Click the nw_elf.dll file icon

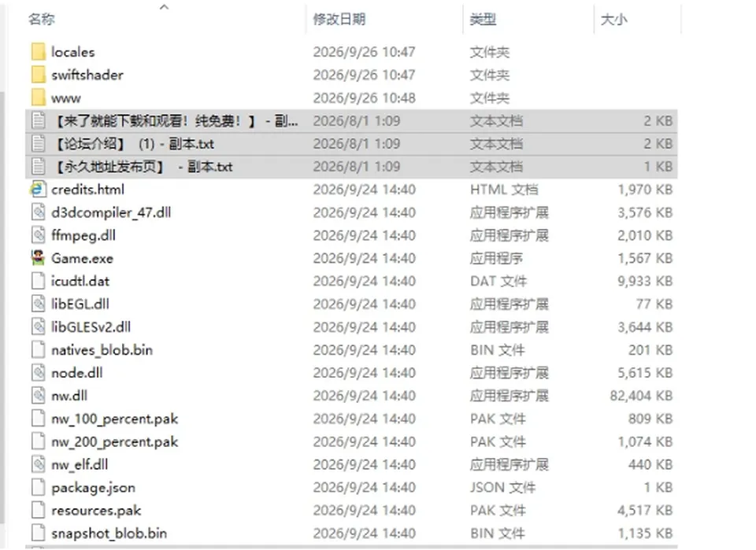pyautogui.click(x=38, y=464)
